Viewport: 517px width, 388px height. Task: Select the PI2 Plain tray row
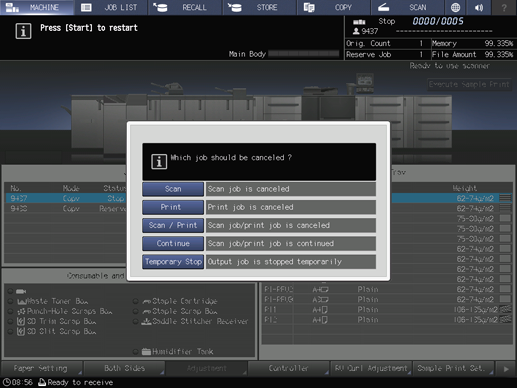pos(387,320)
